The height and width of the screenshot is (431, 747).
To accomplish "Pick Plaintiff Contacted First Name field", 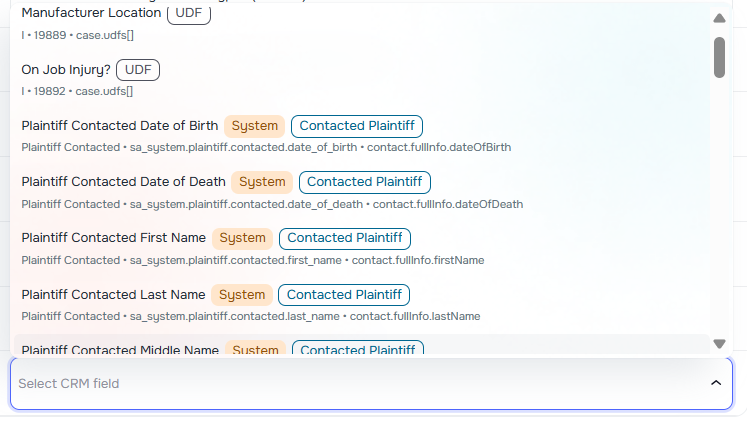I will tap(113, 238).
